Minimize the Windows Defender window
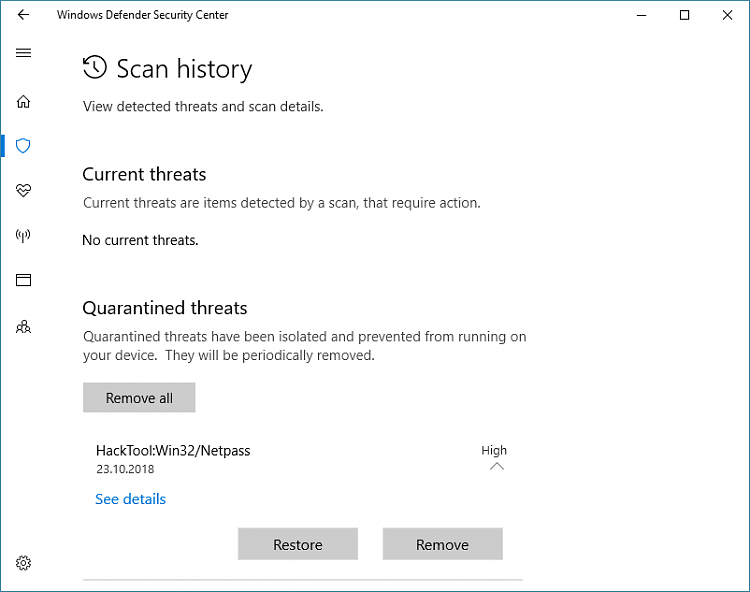Screen dimensions: 750x592 click(641, 15)
